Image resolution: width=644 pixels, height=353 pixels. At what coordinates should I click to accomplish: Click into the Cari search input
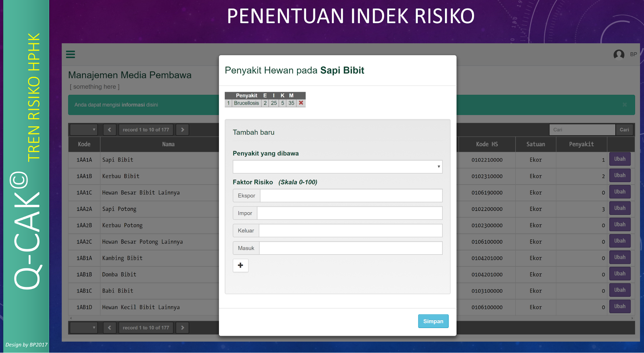point(582,130)
